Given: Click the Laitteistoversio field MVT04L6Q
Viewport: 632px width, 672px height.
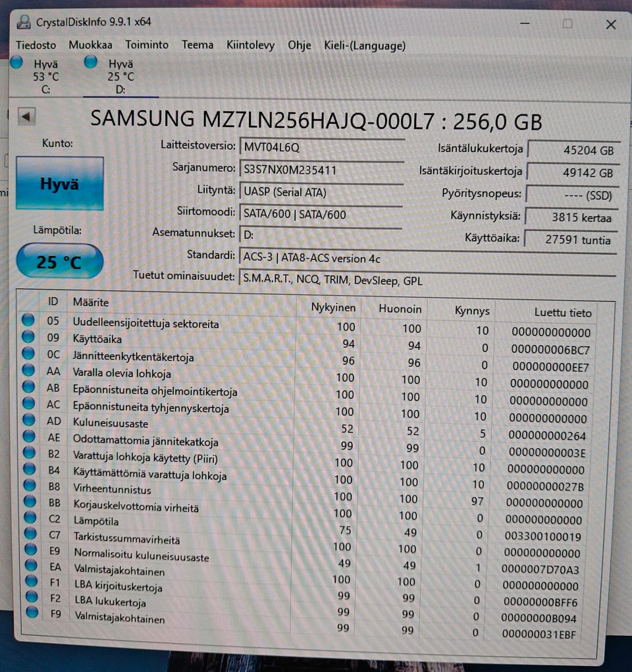Looking at the screenshot, I should point(321,147).
